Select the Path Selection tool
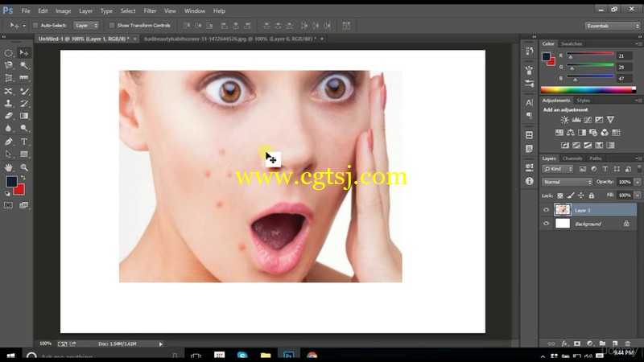 coord(8,154)
